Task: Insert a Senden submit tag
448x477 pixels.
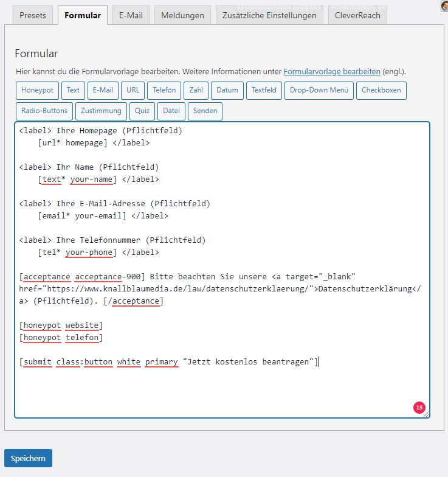Action: click(x=205, y=111)
